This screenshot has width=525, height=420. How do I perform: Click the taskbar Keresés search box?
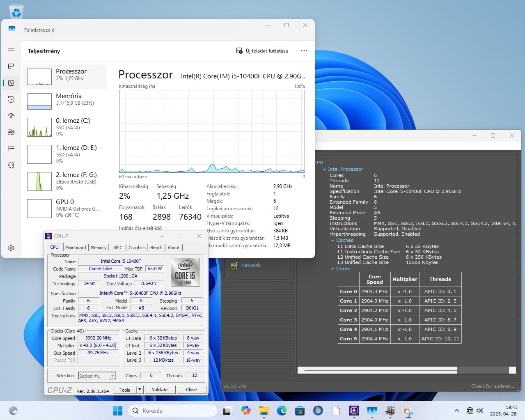click(172, 411)
